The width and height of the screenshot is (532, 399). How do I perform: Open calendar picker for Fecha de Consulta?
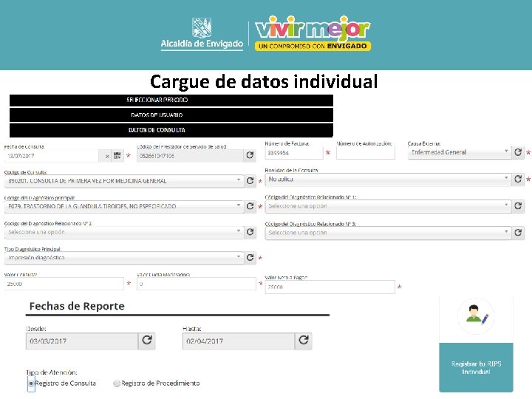pyautogui.click(x=117, y=156)
